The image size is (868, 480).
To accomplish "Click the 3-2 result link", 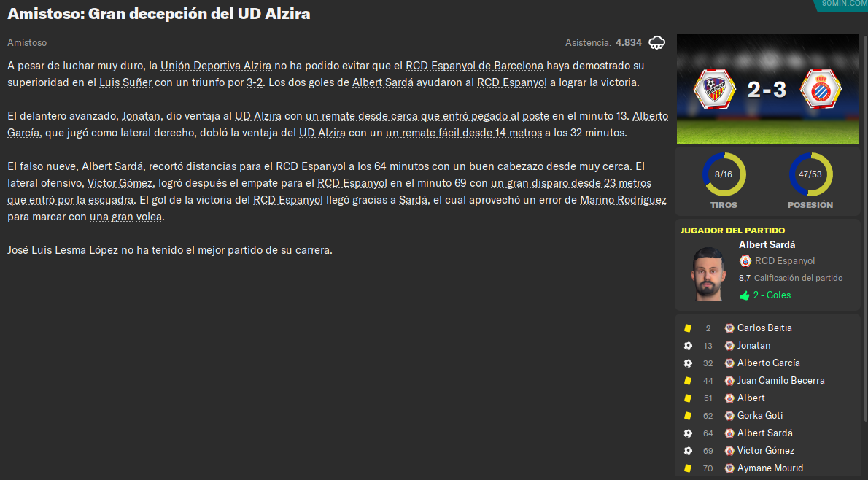I will [255, 82].
